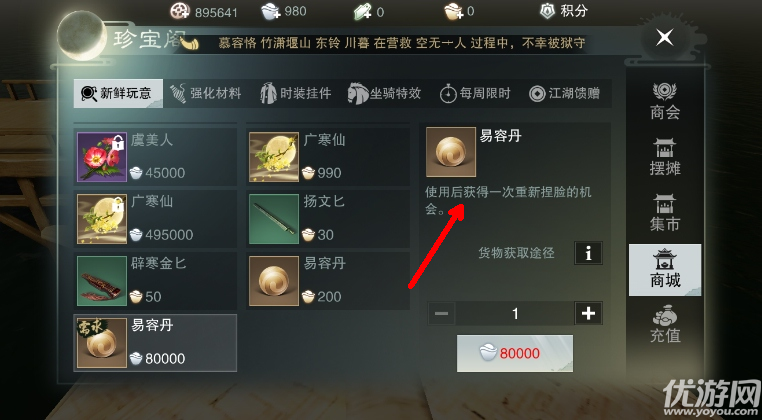Open the 商会 sidebar section

click(x=665, y=102)
